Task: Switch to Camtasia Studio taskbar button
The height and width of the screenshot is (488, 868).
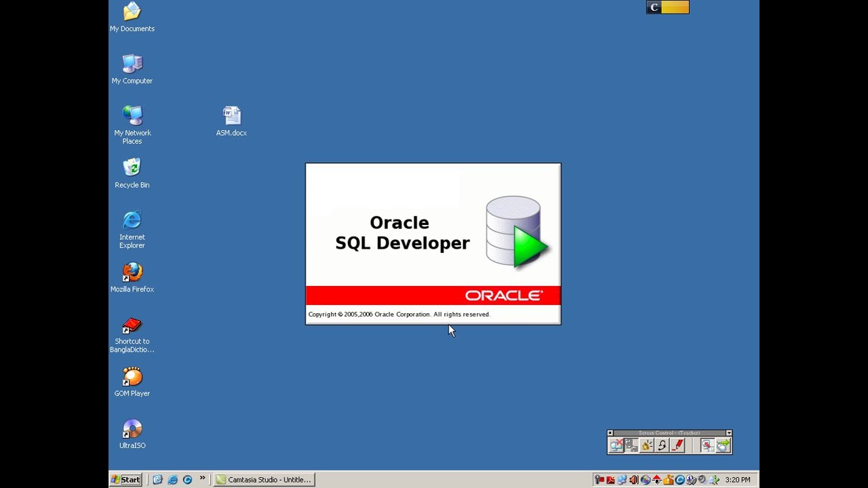Action: click(264, 479)
